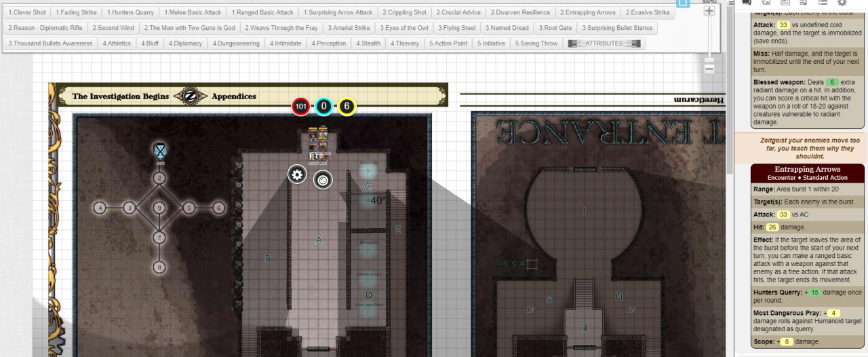Click the Entrapping Arrows Attack roll 33
This screenshot has height=357, width=868.
coord(783,214)
